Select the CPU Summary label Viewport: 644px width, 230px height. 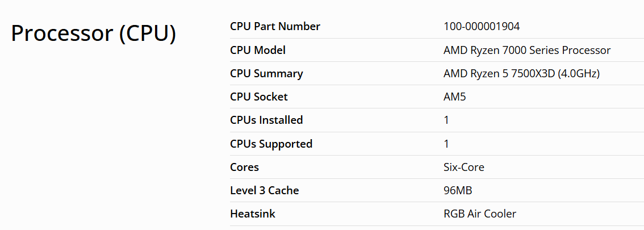266,73
